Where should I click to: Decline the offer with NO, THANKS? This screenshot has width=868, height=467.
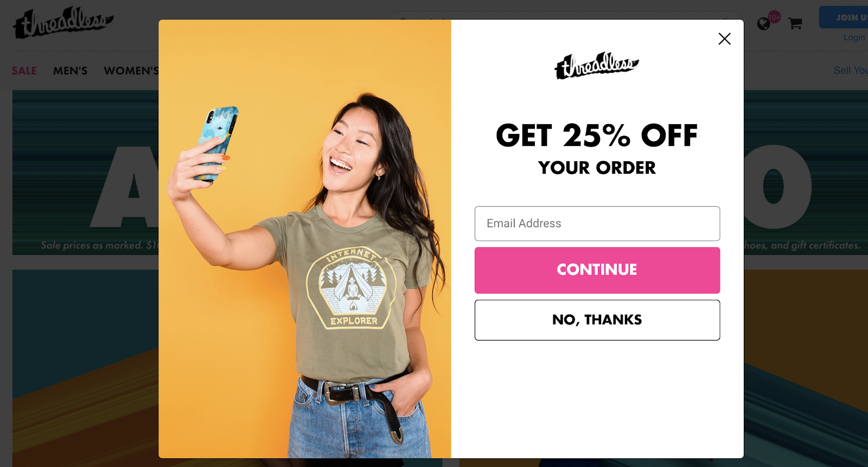pos(597,320)
